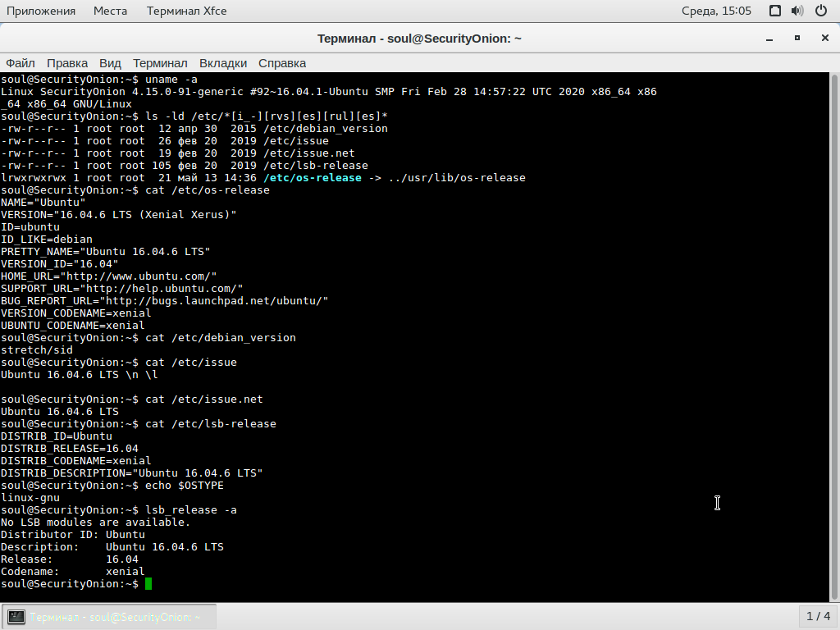This screenshot has height=630, width=840.
Task: Click the cat /etc/issue.net command line
Action: pyautogui.click(x=132, y=399)
